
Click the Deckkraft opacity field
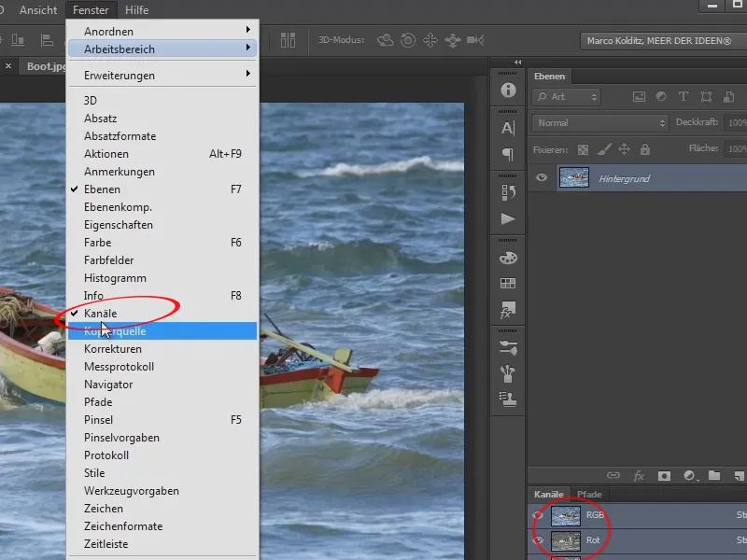point(735,123)
